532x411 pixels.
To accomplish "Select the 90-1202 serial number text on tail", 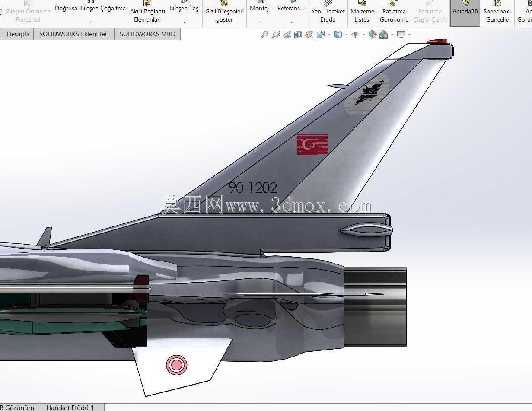I will 253,188.
